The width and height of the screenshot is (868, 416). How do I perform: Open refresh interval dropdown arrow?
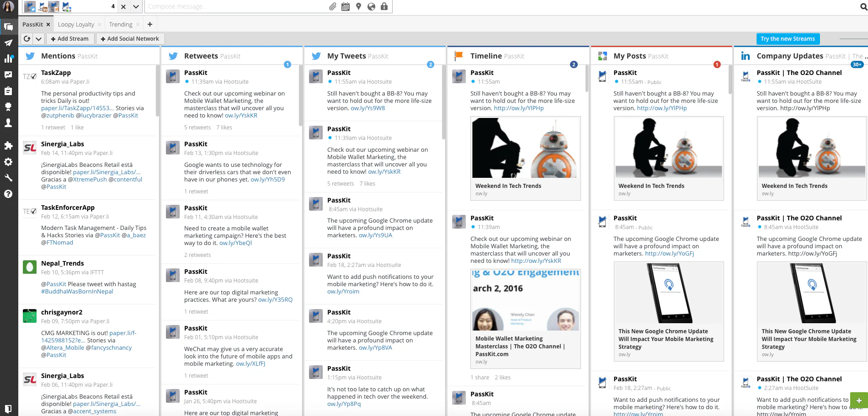[x=39, y=39]
